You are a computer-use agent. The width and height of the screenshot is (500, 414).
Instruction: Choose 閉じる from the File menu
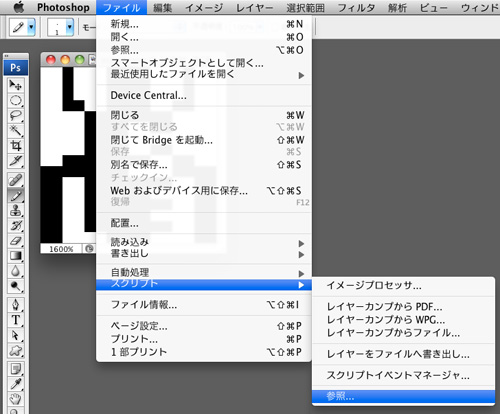204,115
